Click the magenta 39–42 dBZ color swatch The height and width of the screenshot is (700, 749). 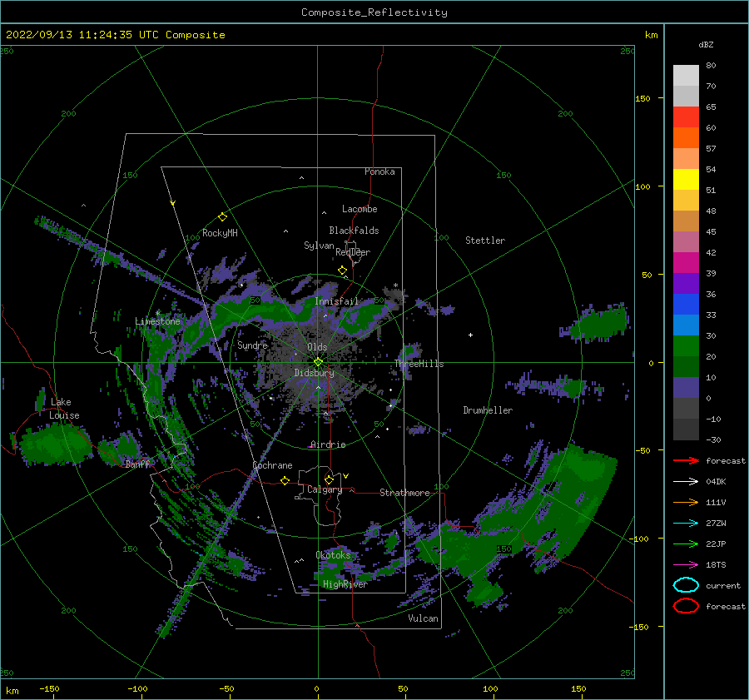[x=686, y=263]
